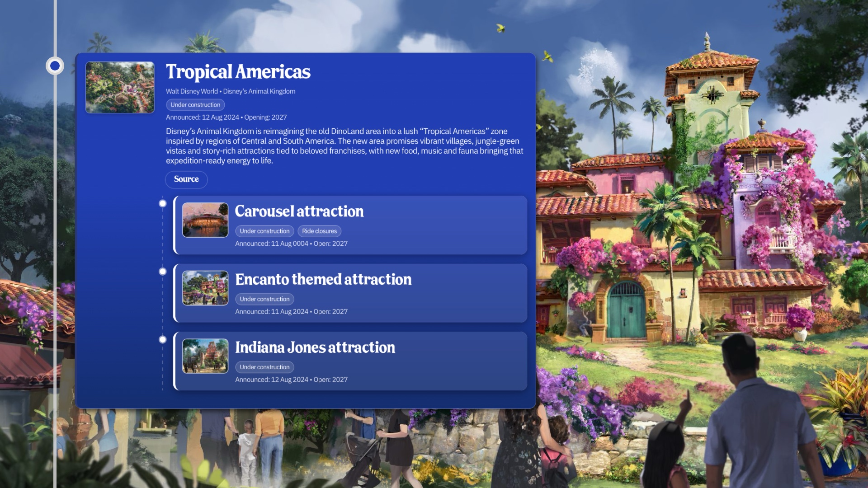Open the Carousel attraction title
Screen dimensions: 868x488
click(299, 211)
